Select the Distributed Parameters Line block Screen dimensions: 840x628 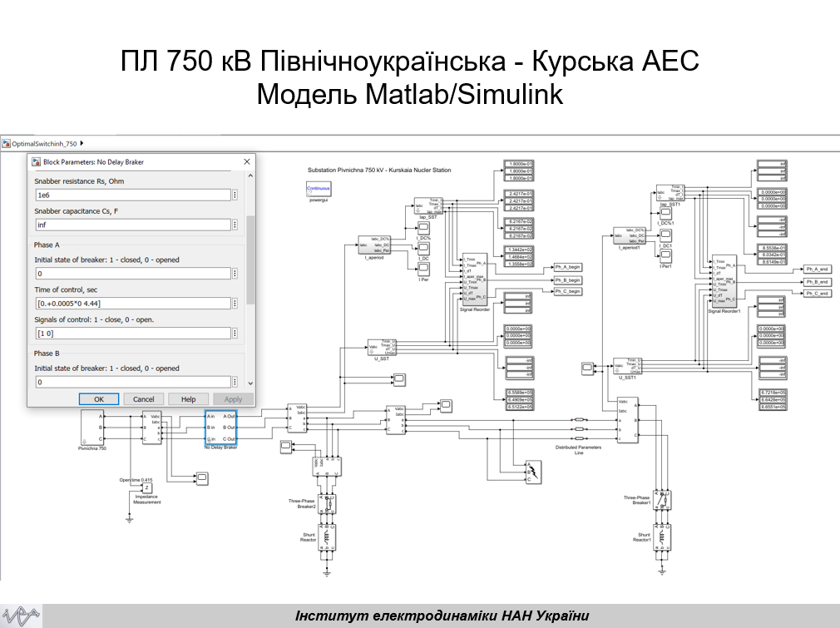pos(579,429)
